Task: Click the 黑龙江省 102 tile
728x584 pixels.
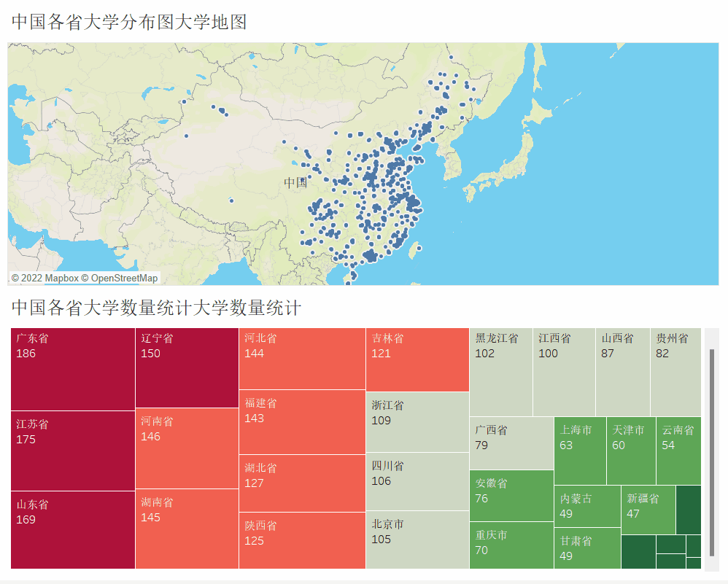Action: click(x=500, y=372)
